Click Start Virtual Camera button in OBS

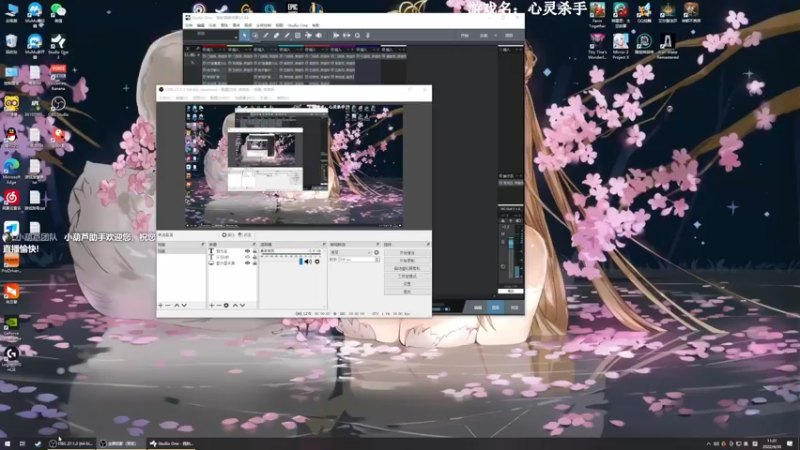point(407,268)
